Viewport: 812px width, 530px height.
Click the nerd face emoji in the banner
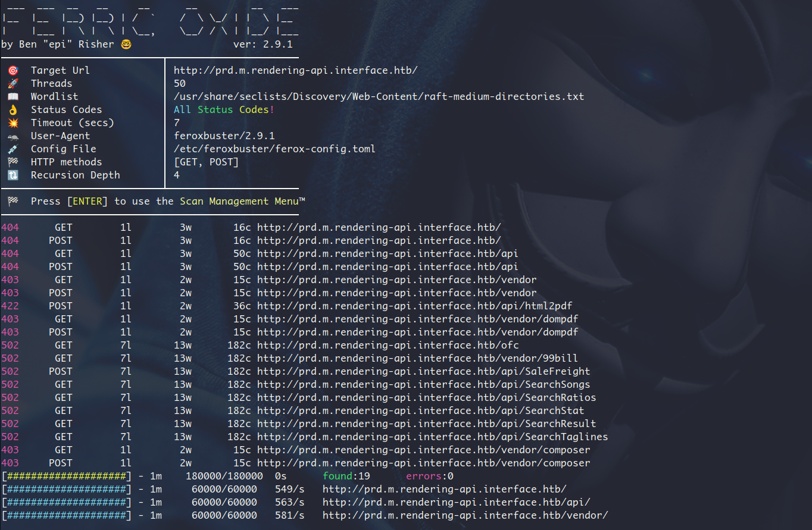pos(126,44)
